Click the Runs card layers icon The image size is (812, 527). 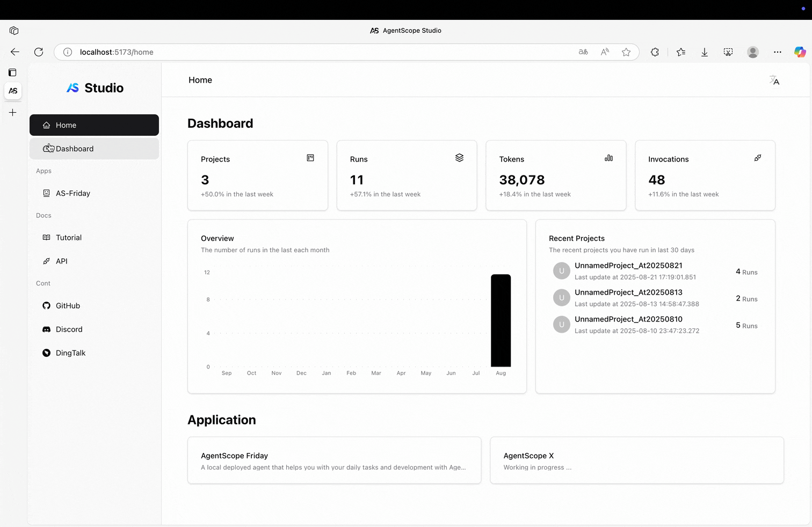459,158
